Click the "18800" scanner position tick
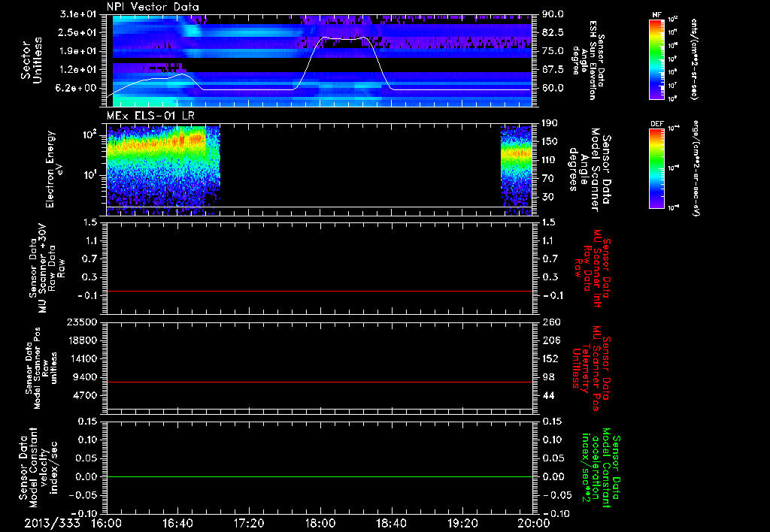The width and height of the screenshot is (770, 532). pos(83,340)
